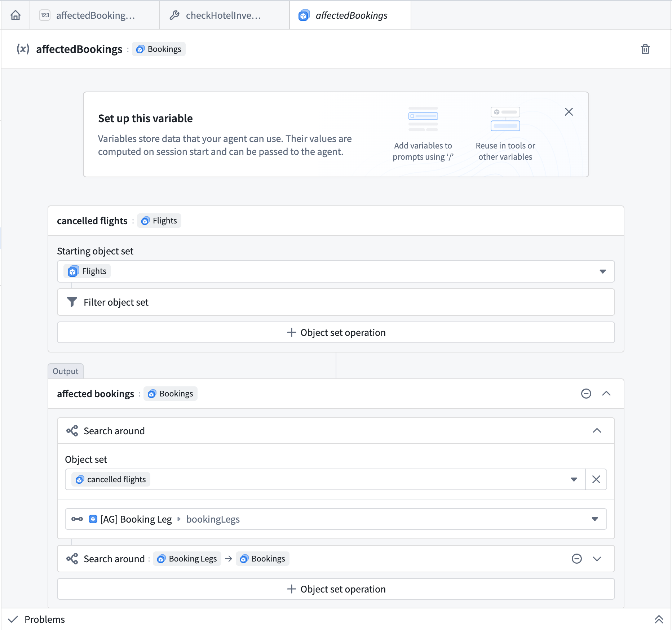Click the 'Add variables to prompts' illustration
The image size is (672, 630).
[423, 119]
